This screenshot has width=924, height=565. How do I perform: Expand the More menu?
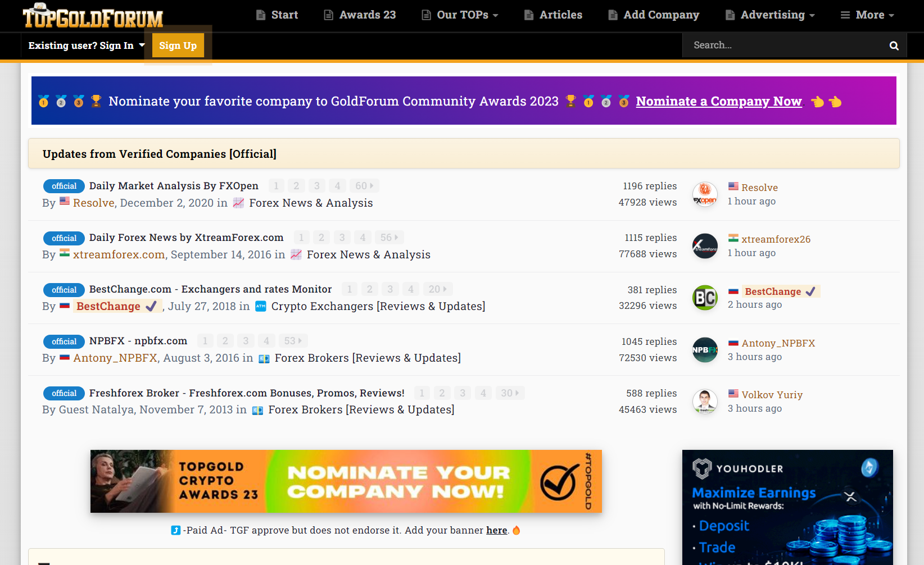(x=867, y=15)
